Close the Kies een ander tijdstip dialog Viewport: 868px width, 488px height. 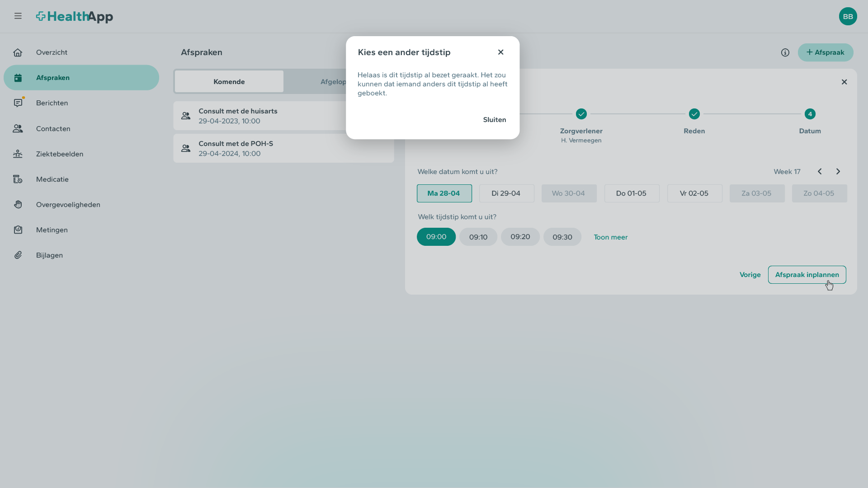(x=500, y=52)
